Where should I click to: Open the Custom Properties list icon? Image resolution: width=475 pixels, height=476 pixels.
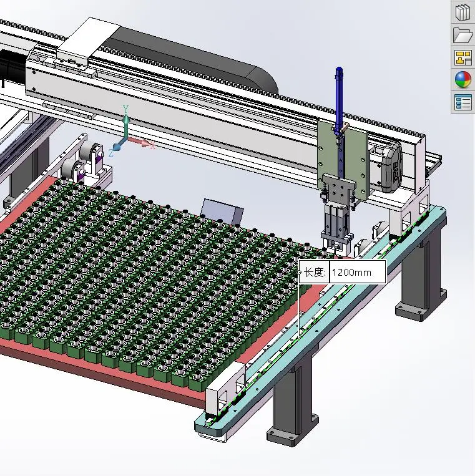[x=463, y=102]
